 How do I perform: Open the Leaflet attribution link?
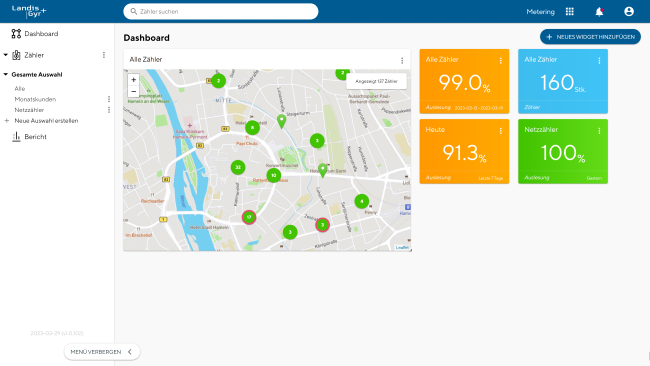pos(402,247)
